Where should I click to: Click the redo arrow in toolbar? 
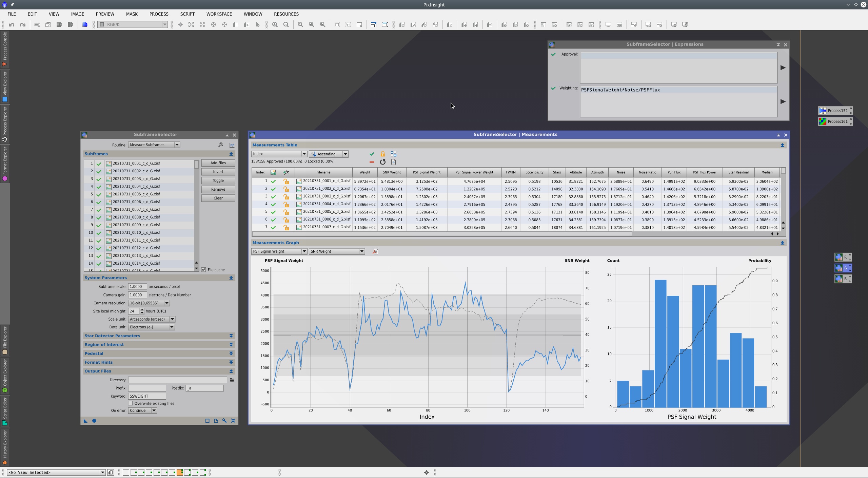(23, 24)
